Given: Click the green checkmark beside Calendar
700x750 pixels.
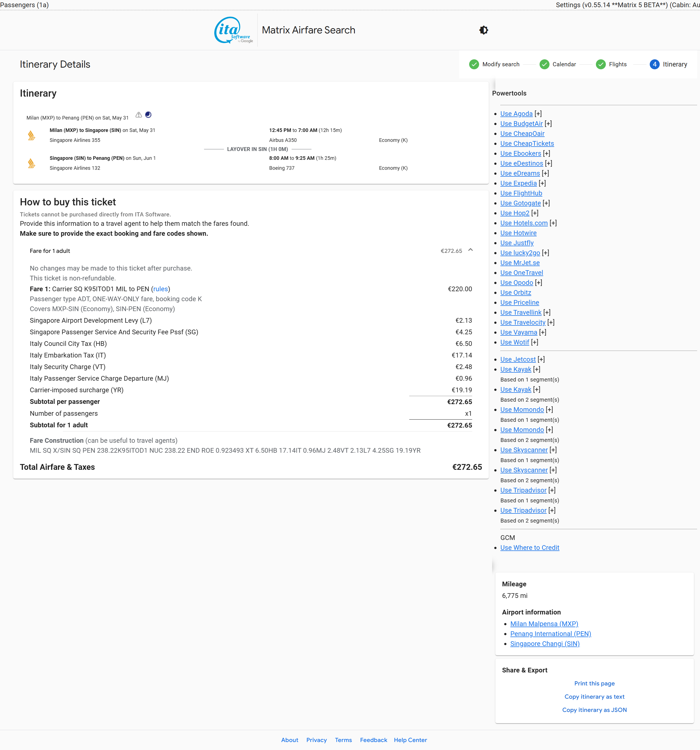Looking at the screenshot, I should 544,65.
